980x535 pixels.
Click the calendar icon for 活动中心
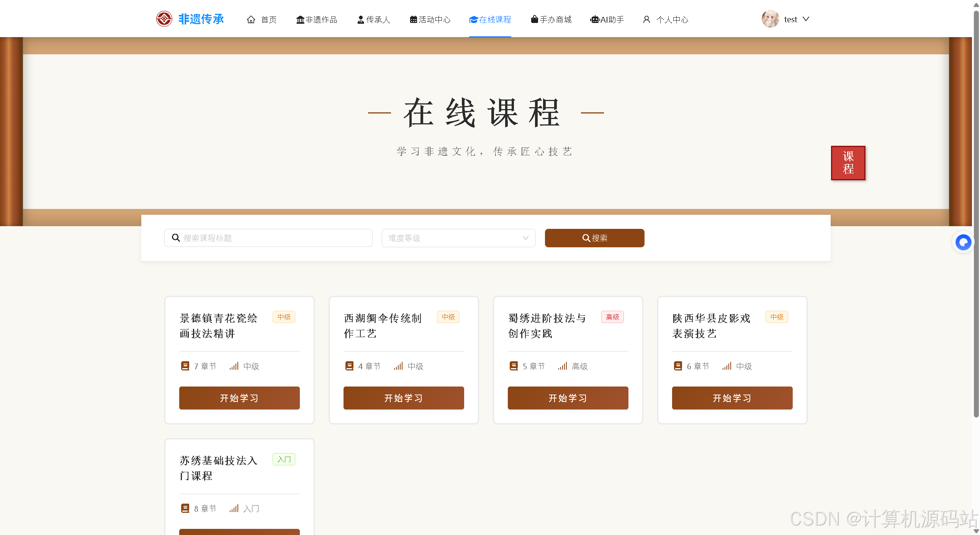[x=413, y=20]
